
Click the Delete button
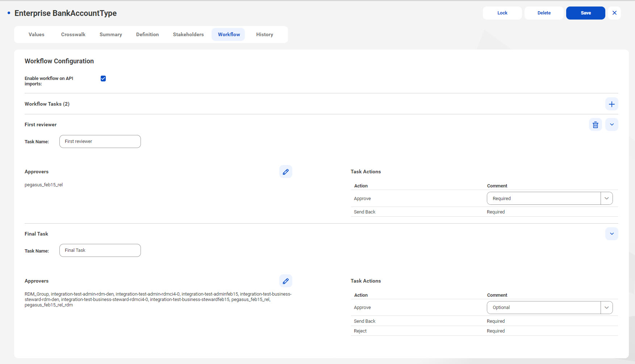pos(544,13)
